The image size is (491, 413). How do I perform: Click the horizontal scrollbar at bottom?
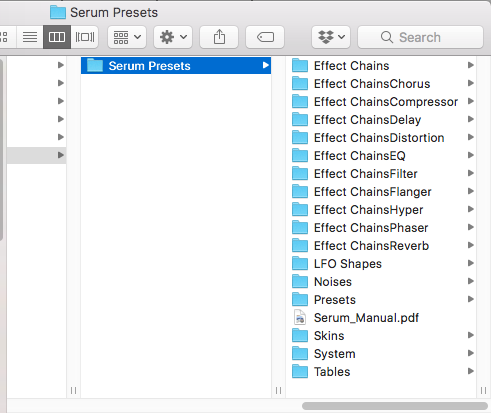(395, 406)
